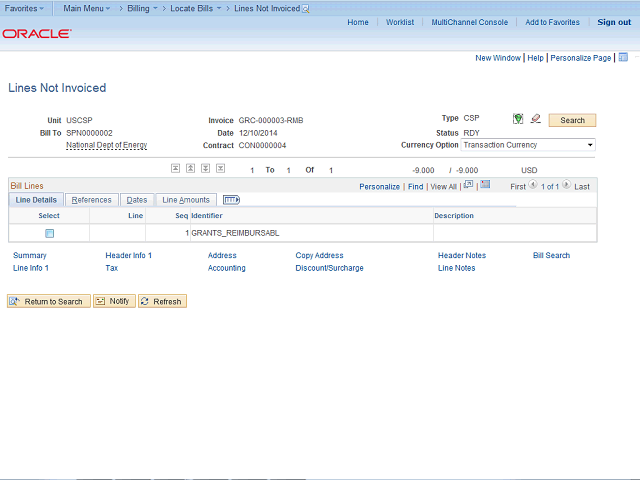Open the National Dept of Energy link

tap(106, 145)
